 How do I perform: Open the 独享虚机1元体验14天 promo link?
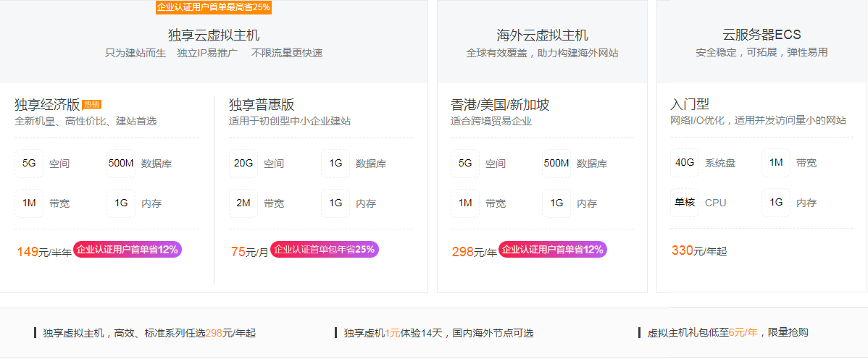(x=438, y=333)
